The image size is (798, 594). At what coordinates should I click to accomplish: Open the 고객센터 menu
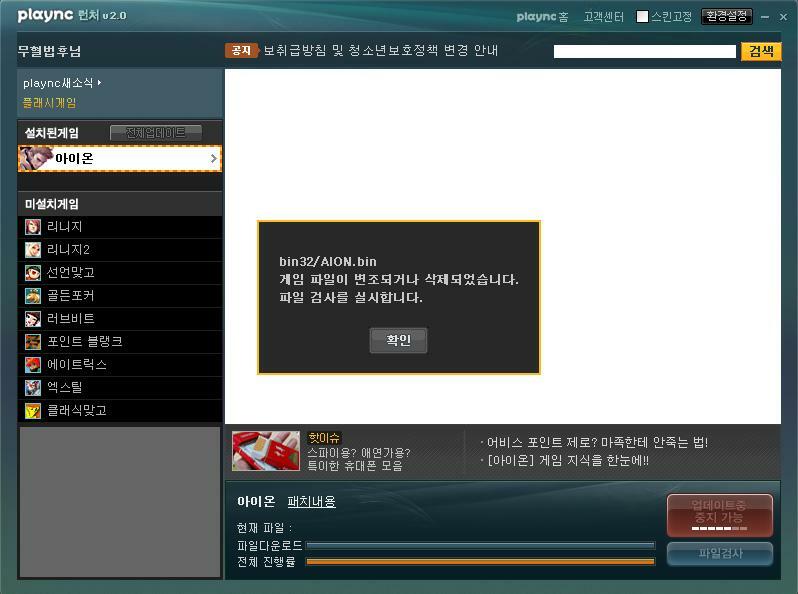(x=604, y=17)
